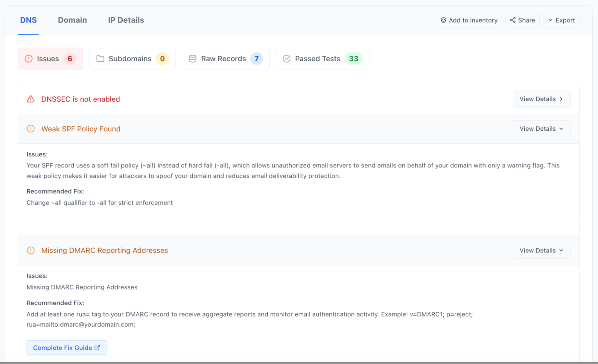The image size is (598, 364).
Task: Click the Share network icon
Action: [513, 20]
